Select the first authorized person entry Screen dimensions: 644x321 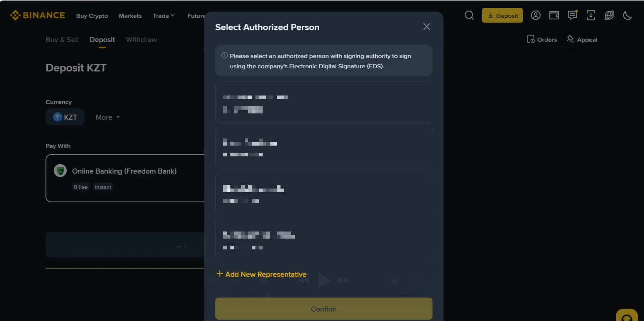pos(324,102)
